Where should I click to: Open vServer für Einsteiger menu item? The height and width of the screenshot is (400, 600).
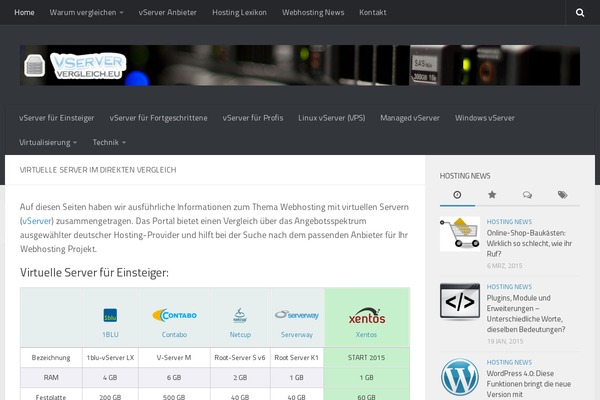57,118
